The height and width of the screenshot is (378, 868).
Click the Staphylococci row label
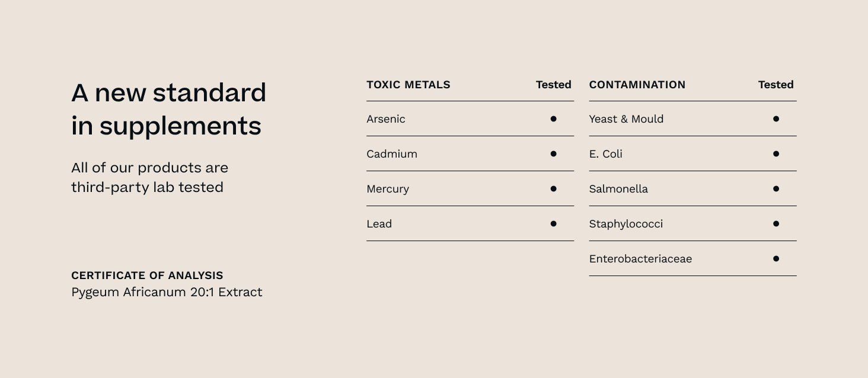point(626,224)
